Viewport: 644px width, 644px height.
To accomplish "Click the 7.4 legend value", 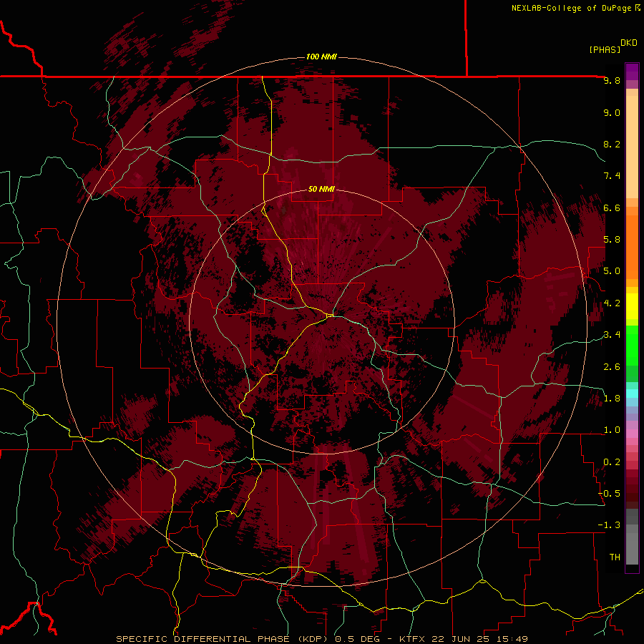I will coord(612,176).
